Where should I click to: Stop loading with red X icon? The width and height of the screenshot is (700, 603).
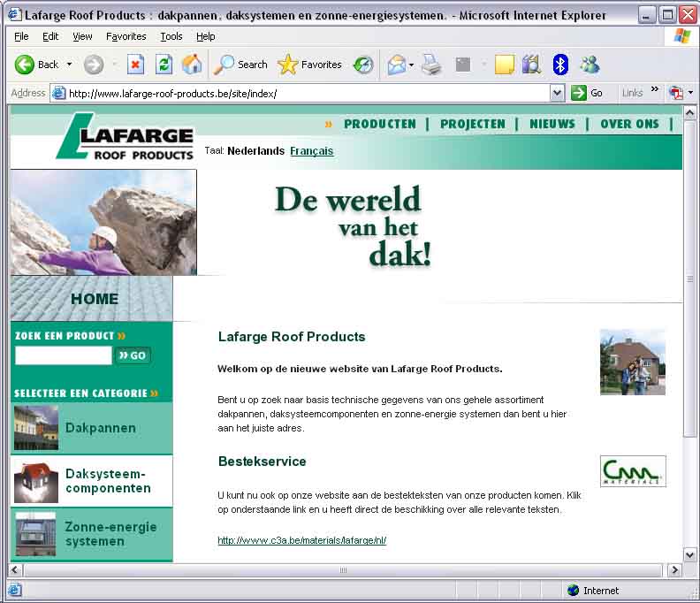point(135,65)
